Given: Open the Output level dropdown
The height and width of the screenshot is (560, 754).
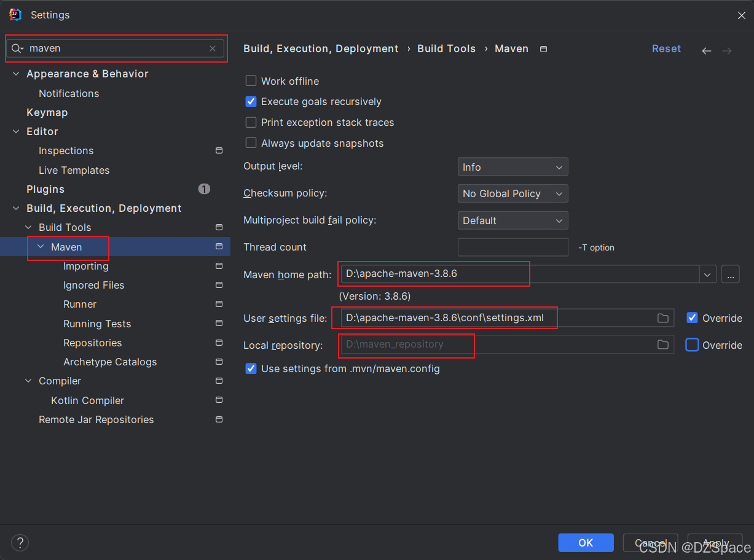Looking at the screenshot, I should pyautogui.click(x=512, y=167).
